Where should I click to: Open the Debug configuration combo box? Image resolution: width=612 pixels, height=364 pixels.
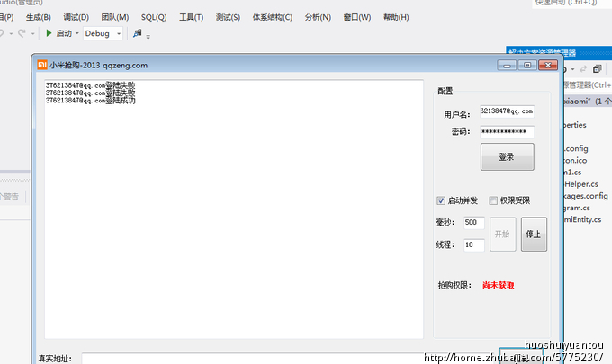(x=103, y=33)
